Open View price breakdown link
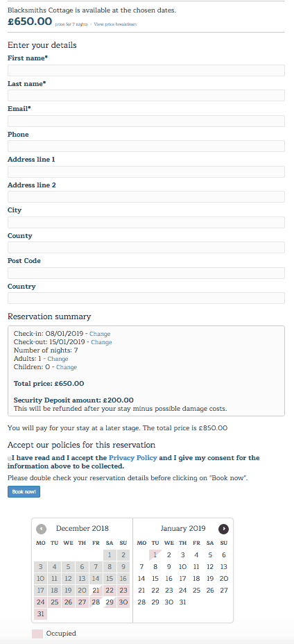This screenshot has width=294, height=644. tap(115, 24)
